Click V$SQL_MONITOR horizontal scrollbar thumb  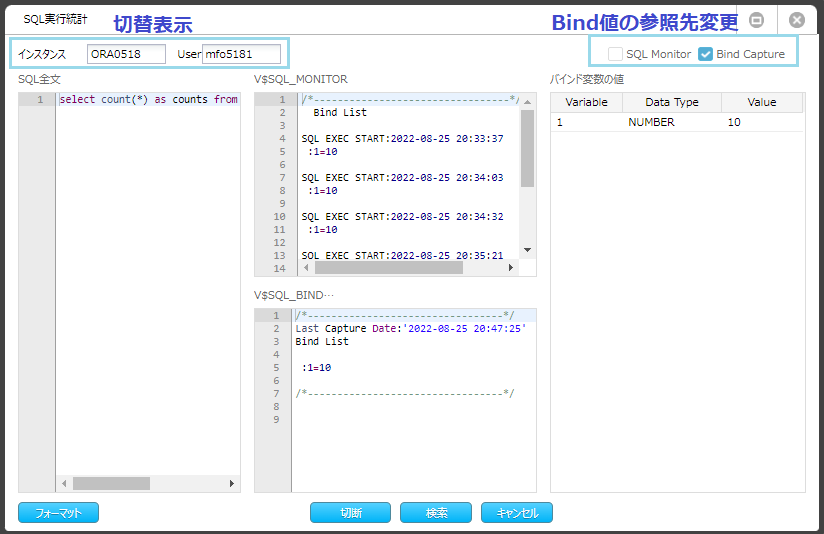[389, 268]
